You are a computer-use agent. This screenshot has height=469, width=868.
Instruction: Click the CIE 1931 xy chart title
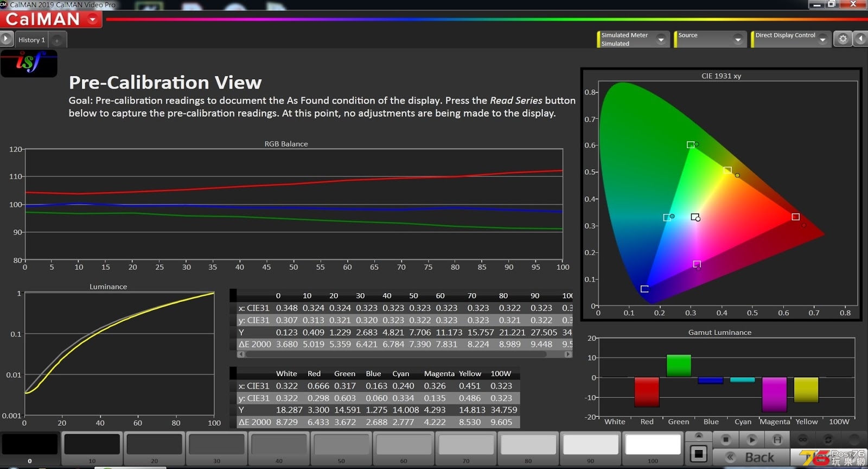(721, 76)
